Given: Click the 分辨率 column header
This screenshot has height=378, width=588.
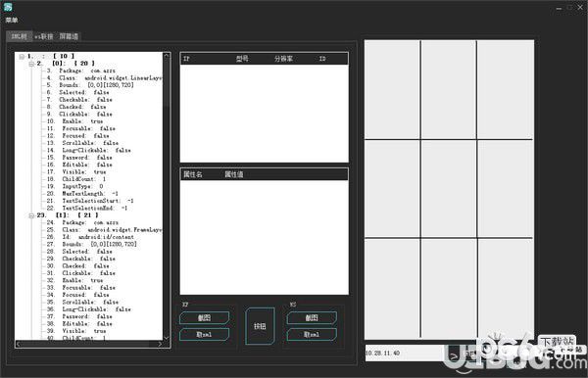Looking at the screenshot, I should 283,59.
